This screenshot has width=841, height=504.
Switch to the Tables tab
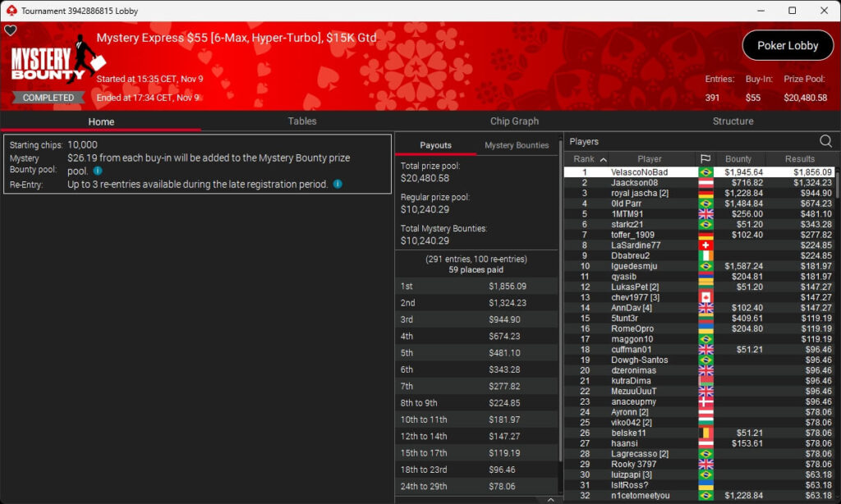(302, 121)
